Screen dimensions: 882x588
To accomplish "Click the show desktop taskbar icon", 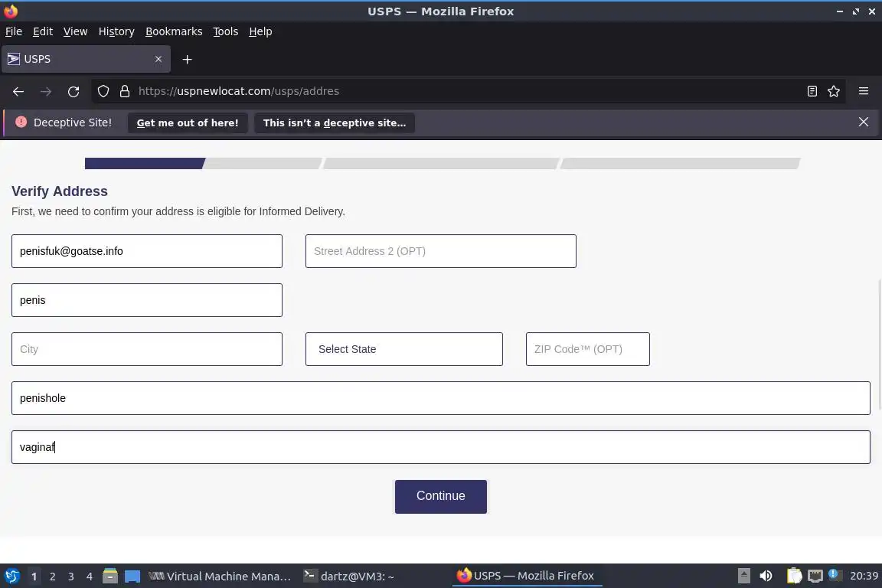I will click(x=132, y=577).
